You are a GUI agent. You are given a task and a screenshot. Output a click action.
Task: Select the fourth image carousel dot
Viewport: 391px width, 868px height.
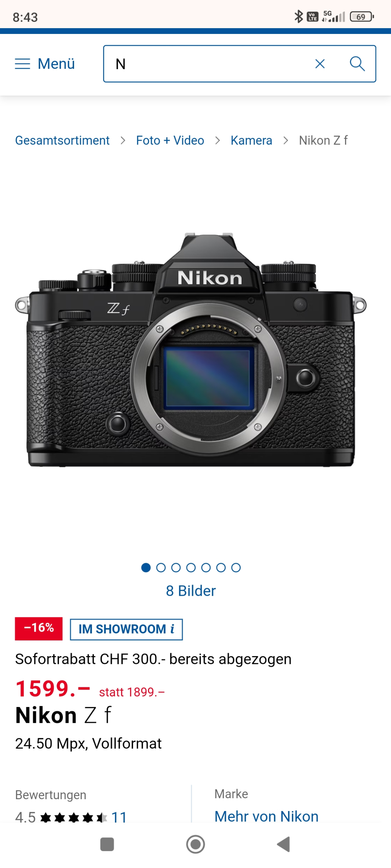[191, 568]
